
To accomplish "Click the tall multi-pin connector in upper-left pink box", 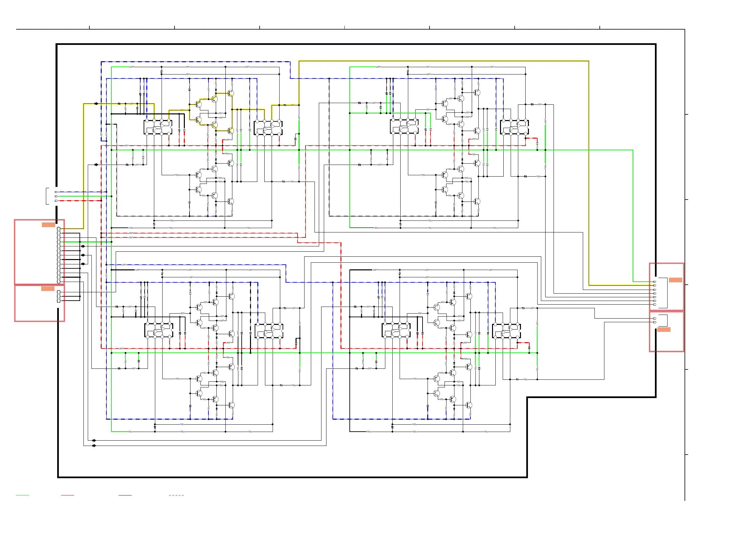I will (59, 255).
